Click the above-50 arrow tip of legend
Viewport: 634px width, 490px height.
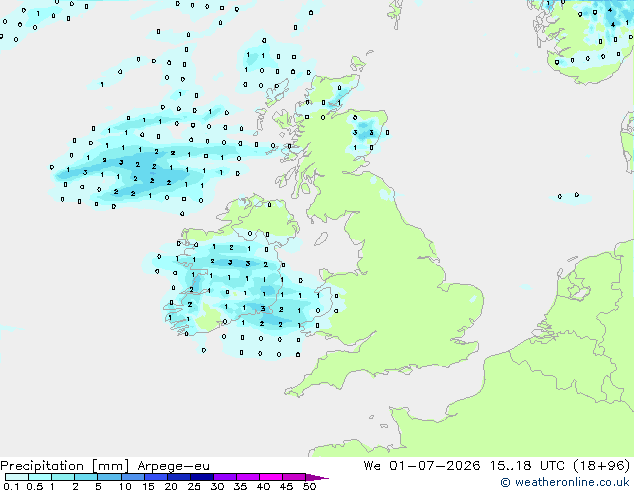point(317,477)
